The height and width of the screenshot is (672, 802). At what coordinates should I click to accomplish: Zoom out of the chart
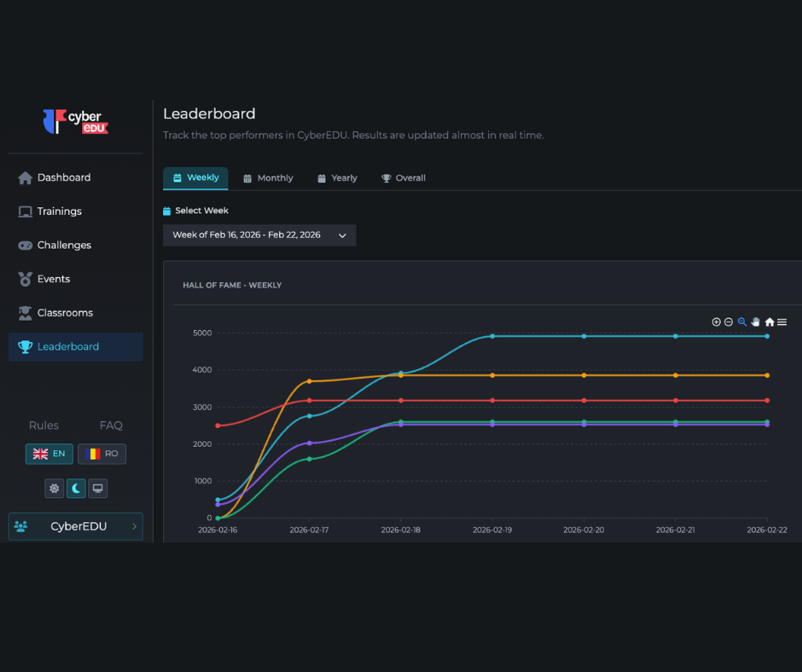[729, 322]
